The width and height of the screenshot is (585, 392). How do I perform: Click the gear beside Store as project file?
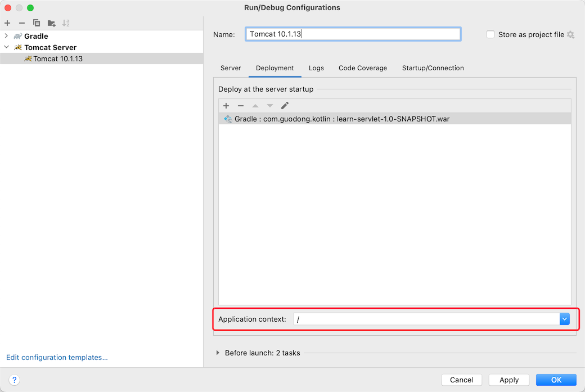tap(571, 34)
